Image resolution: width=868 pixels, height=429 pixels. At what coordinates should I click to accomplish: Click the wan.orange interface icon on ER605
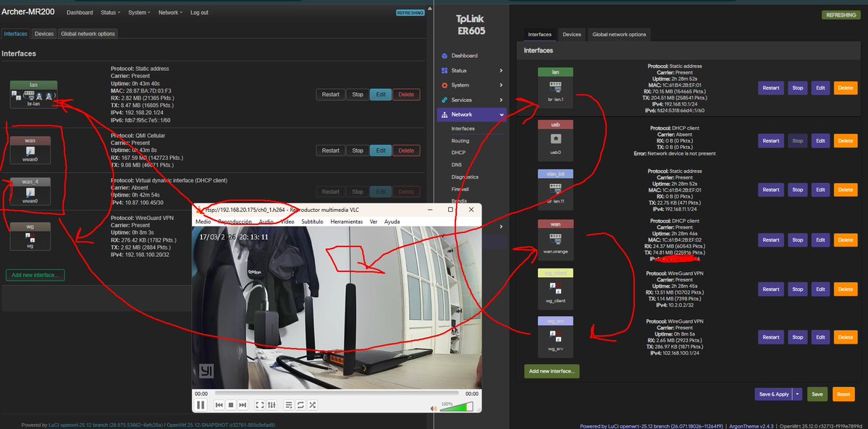pyautogui.click(x=555, y=240)
